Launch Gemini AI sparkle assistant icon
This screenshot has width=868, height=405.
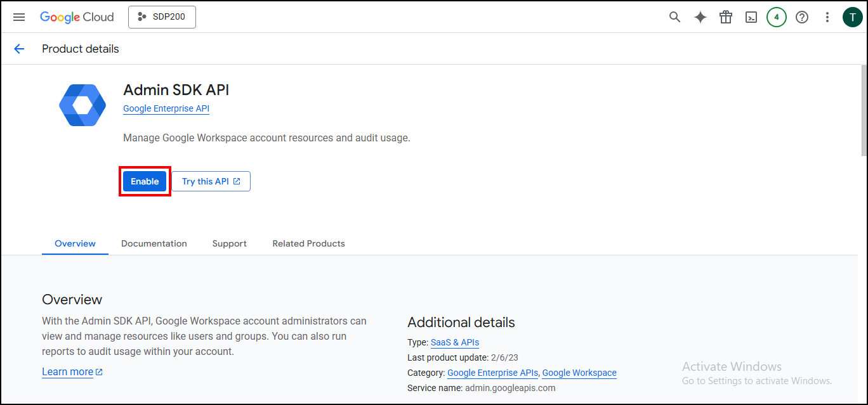pyautogui.click(x=700, y=17)
